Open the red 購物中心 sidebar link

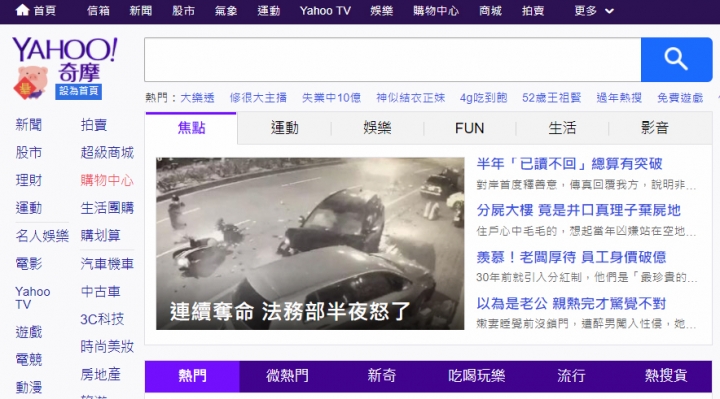coord(107,180)
